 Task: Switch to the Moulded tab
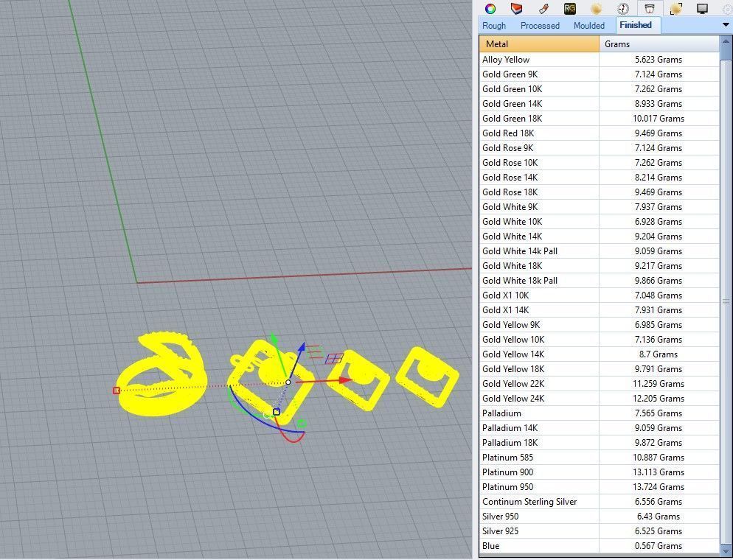[589, 25]
